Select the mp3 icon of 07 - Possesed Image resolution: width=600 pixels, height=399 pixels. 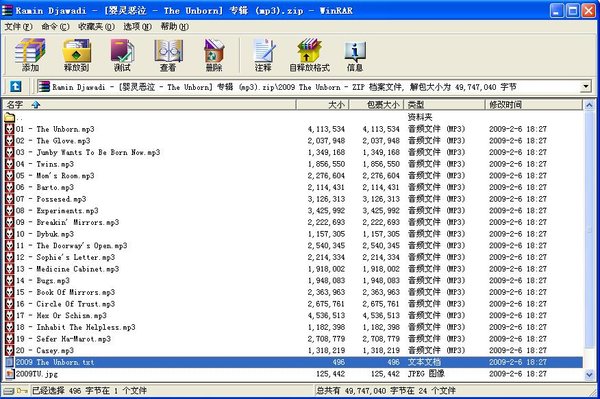[x=10, y=199]
